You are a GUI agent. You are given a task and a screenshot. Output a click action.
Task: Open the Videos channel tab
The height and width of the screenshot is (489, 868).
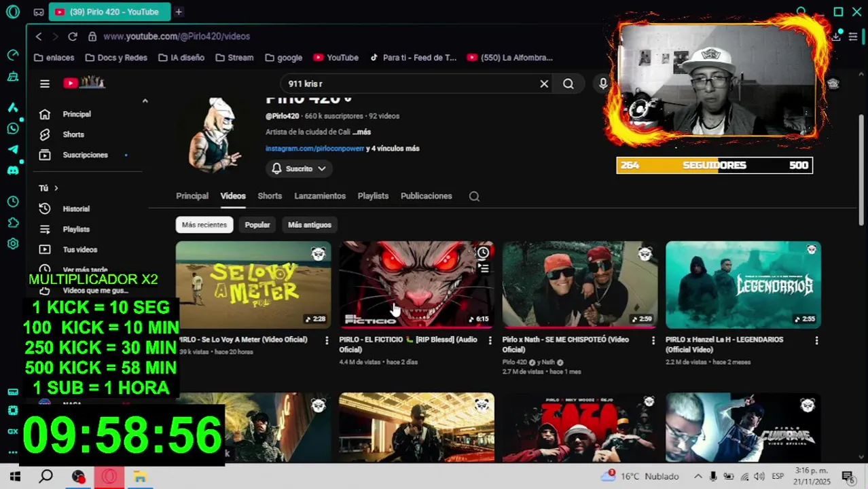(x=233, y=196)
